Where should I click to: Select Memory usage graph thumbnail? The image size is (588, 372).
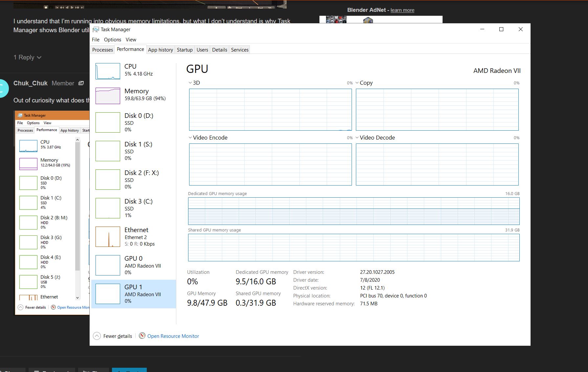click(108, 96)
